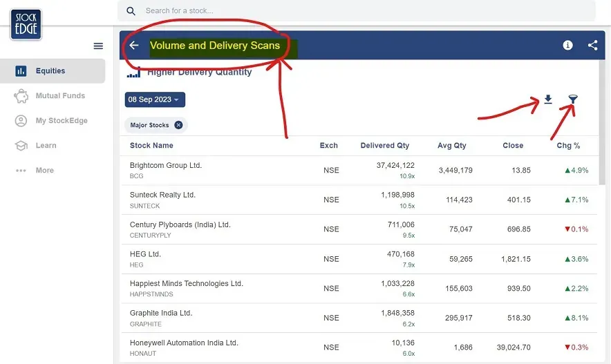Click the search magnifier icon
The width and height of the screenshot is (611, 364).
point(131,11)
